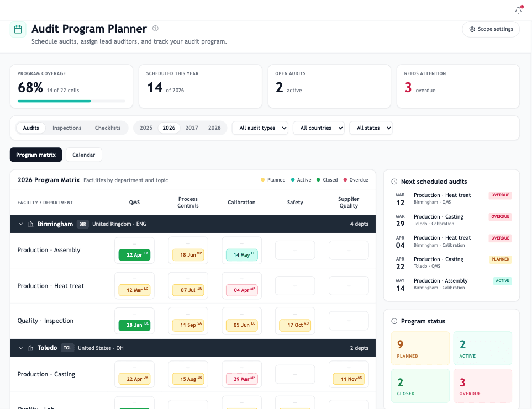
Task: Open the overdue 29 Mar Calibration audit
Action: point(241,379)
